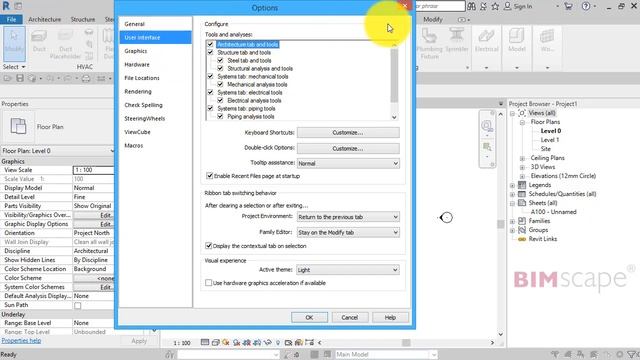Click the horizontal scrollbar thumb in view
640x360 pixels.
click(x=406, y=342)
